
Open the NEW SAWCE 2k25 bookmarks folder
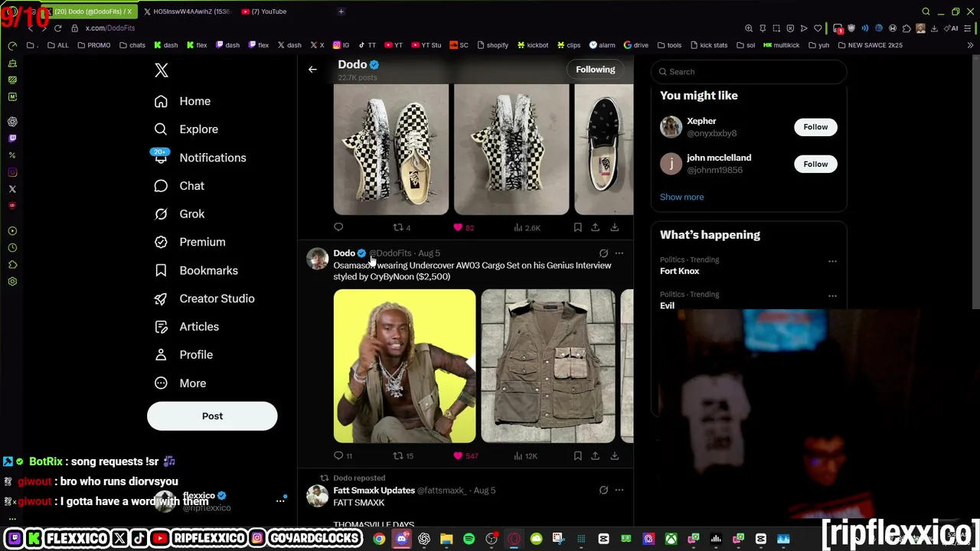click(x=870, y=45)
